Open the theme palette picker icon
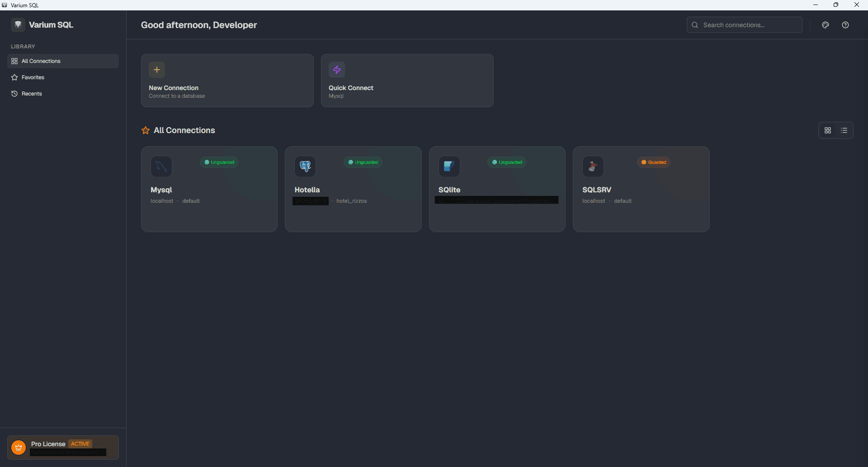Screen dimensions: 868x467 (825, 25)
